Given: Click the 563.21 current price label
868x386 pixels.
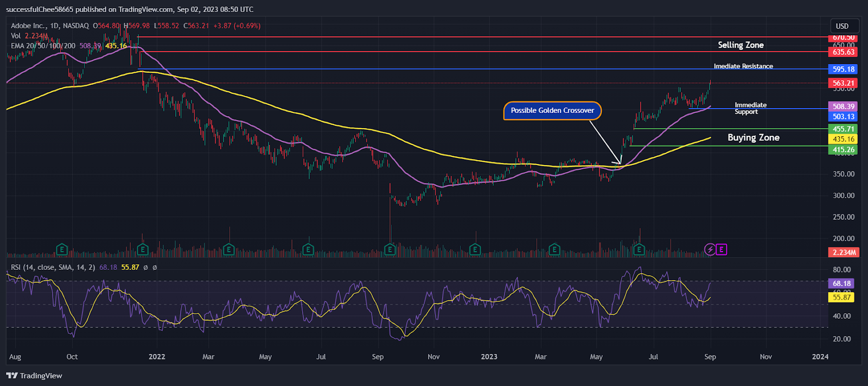Looking at the screenshot, I should (x=844, y=83).
